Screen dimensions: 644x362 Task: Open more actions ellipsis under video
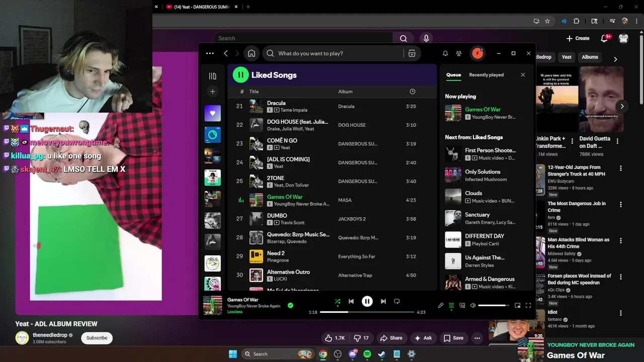click(x=477, y=338)
